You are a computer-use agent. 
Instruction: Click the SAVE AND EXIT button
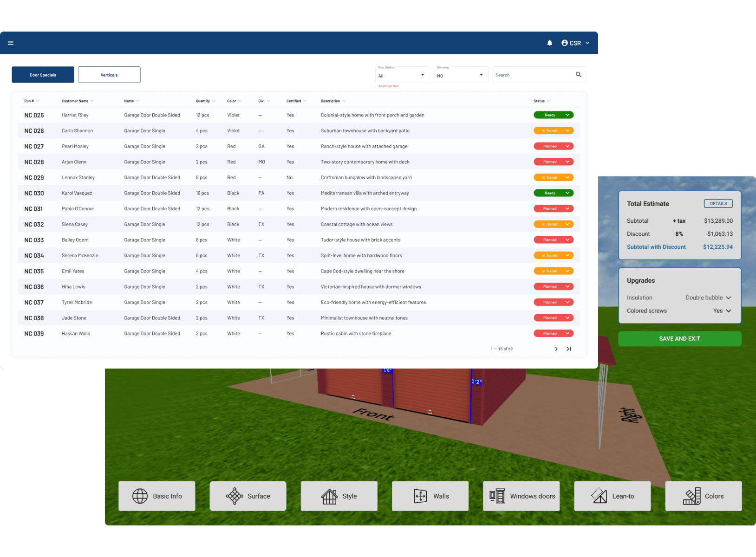(x=679, y=338)
